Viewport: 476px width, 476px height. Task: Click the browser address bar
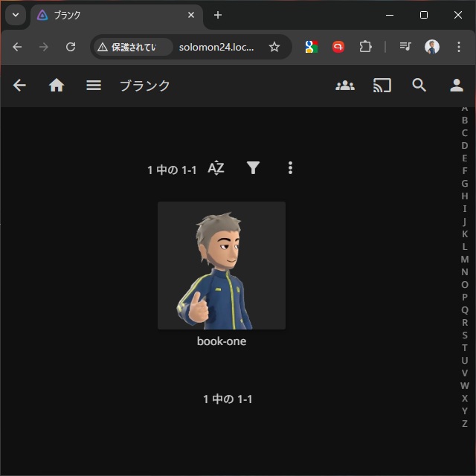[x=216, y=47]
